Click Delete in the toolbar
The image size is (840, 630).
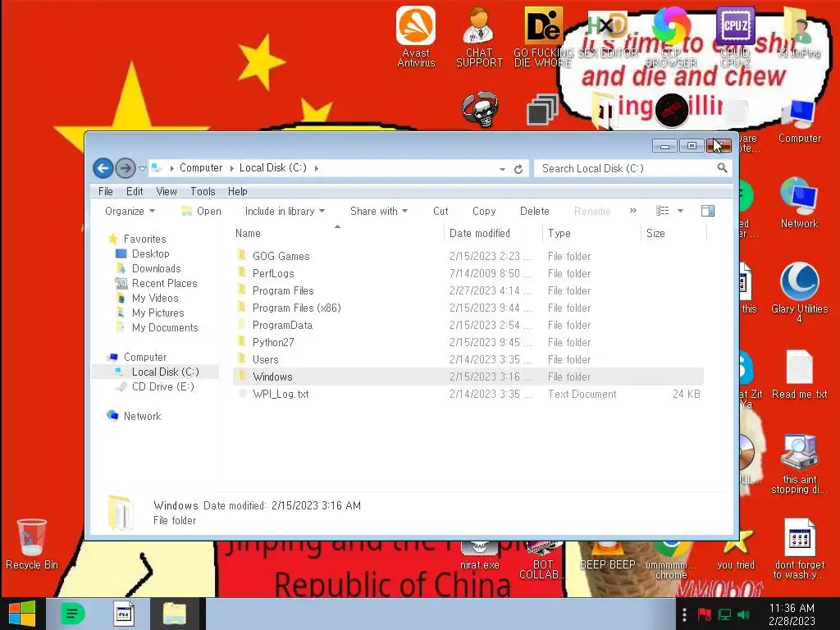[x=535, y=211]
